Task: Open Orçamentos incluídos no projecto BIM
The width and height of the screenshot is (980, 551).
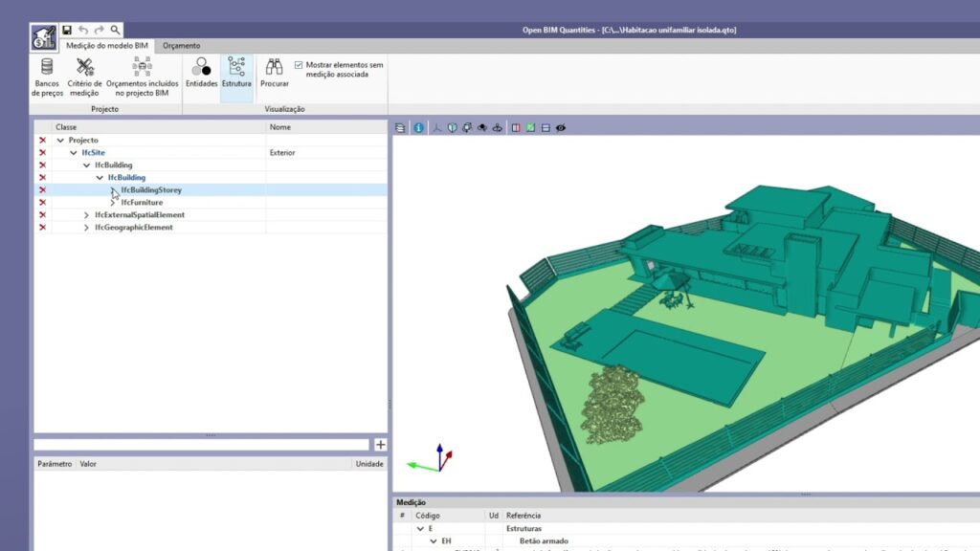Action: pos(142,77)
